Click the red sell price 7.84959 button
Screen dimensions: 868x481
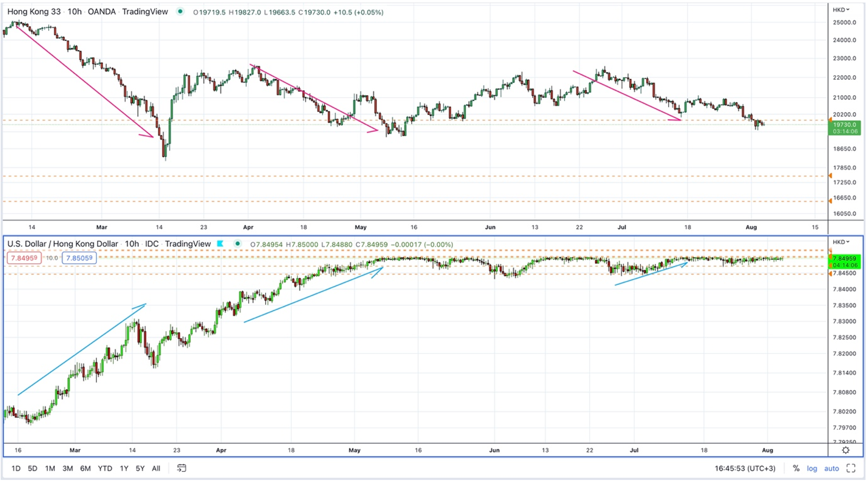[x=24, y=258]
